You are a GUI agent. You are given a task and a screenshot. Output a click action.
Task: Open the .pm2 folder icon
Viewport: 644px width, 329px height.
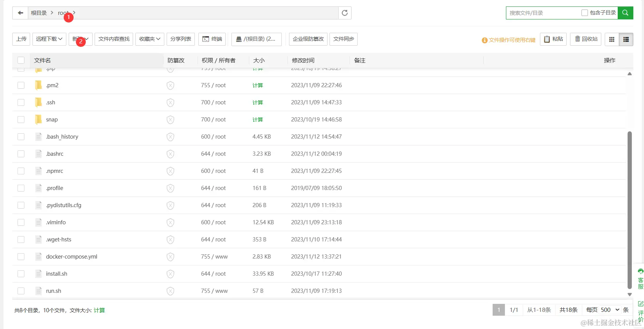38,85
